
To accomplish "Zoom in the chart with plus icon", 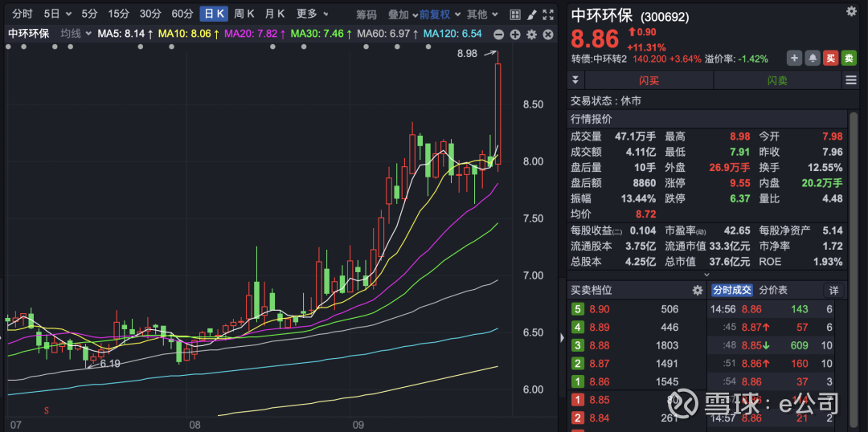I will (515, 35).
